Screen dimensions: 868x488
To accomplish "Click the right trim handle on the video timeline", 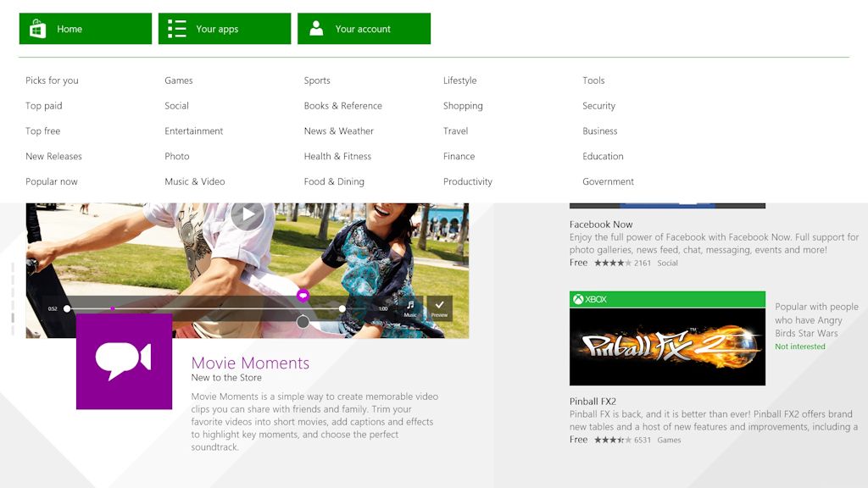I will [x=342, y=308].
